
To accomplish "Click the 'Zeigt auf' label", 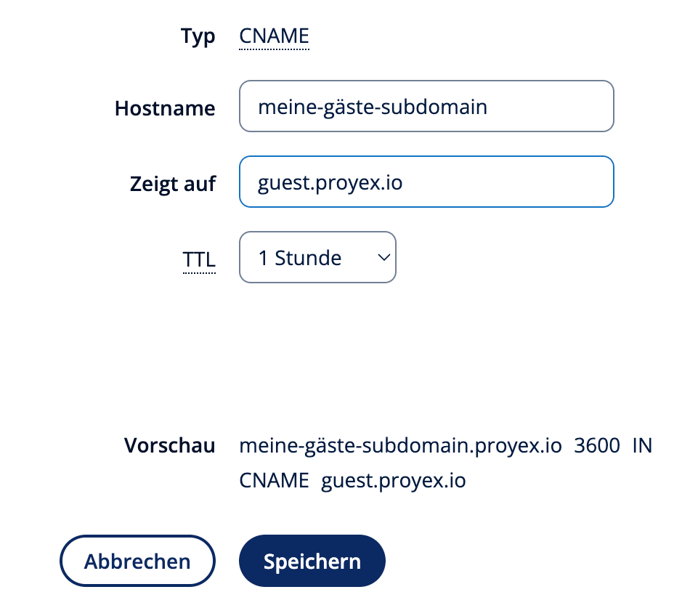I will point(173,184).
